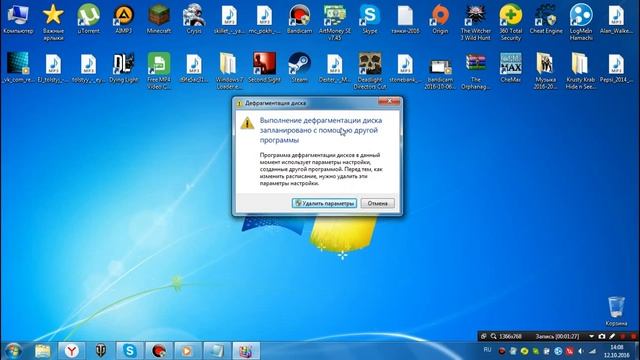Select the Origin desktop shortcut
This screenshot has width=640, height=360.
coord(440,19)
